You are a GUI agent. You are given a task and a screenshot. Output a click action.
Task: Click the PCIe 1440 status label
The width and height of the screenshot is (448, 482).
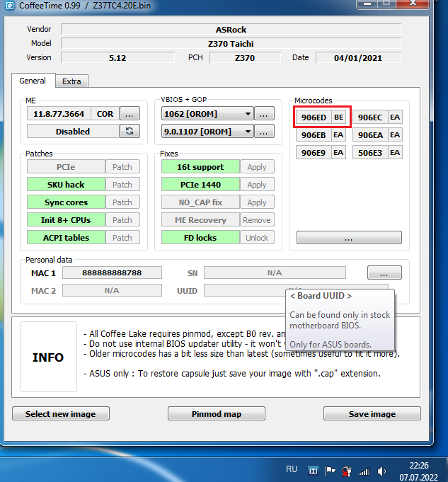200,185
